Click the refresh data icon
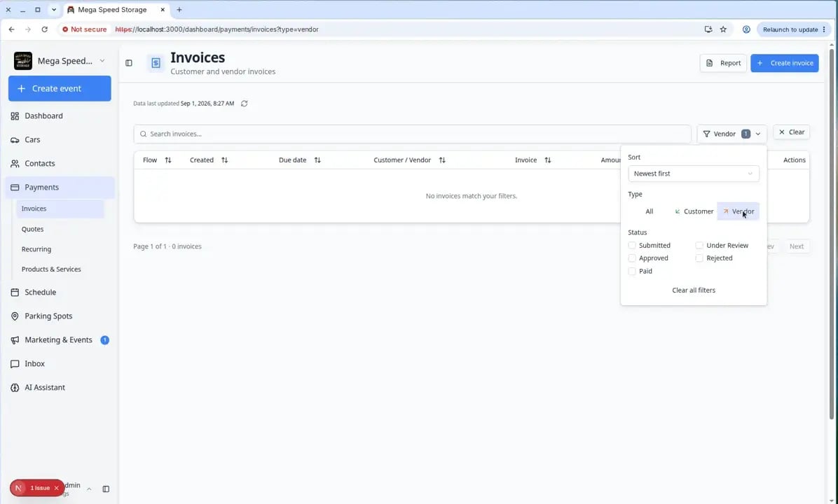The height and width of the screenshot is (504, 838). pos(245,104)
